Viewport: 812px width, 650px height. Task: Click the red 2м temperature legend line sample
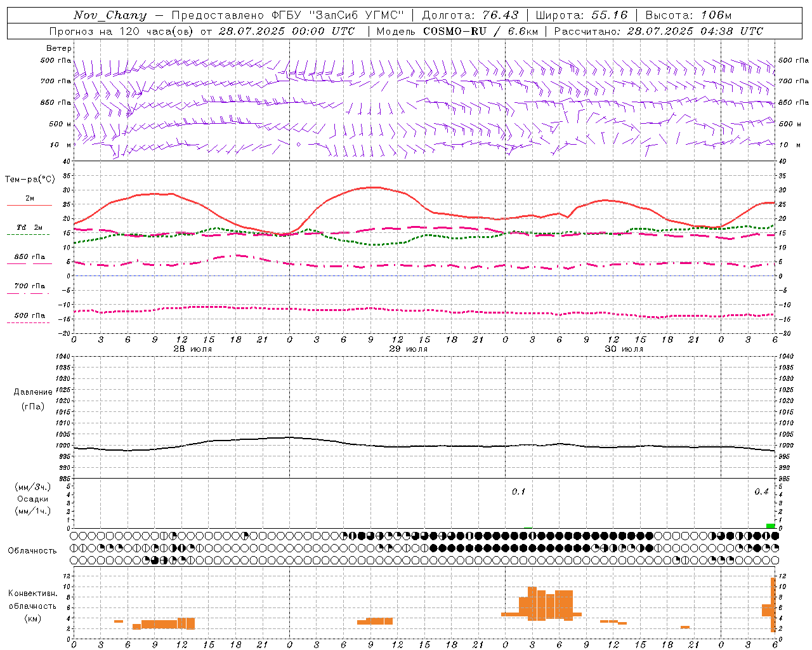[30, 206]
